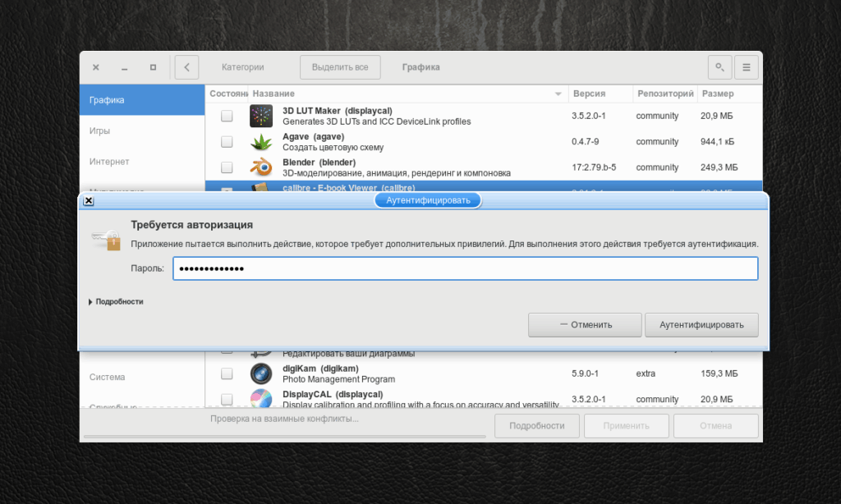Sort by the Состояние column header
The image size is (841, 504).
click(227, 94)
